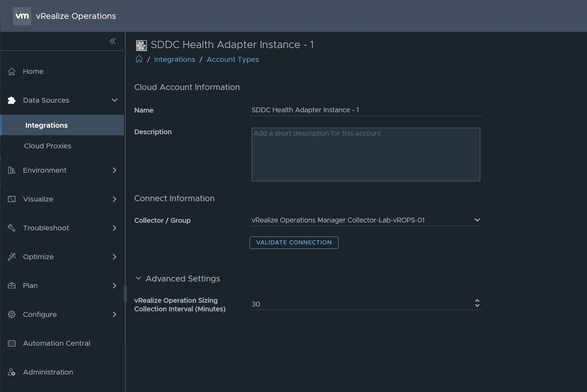Open the Environment panel icon

[11, 170]
